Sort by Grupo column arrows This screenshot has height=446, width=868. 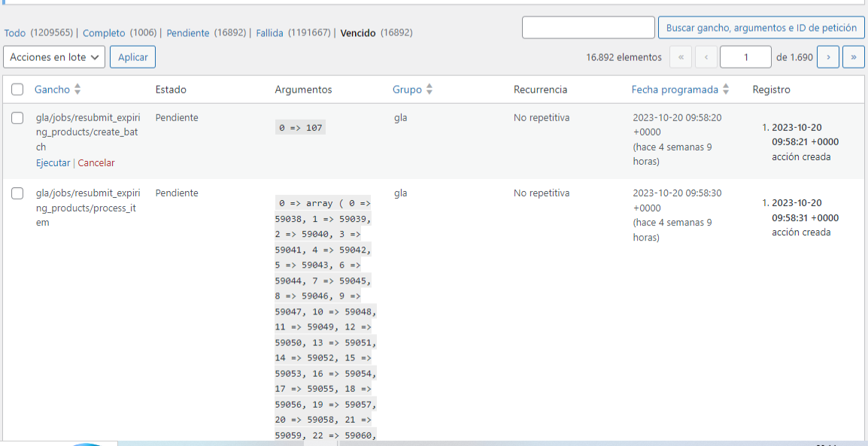click(429, 89)
